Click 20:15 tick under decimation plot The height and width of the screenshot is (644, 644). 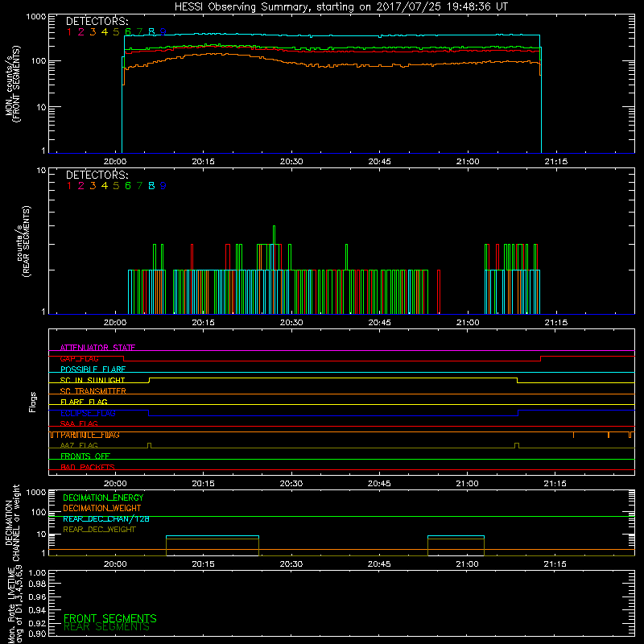click(x=203, y=564)
